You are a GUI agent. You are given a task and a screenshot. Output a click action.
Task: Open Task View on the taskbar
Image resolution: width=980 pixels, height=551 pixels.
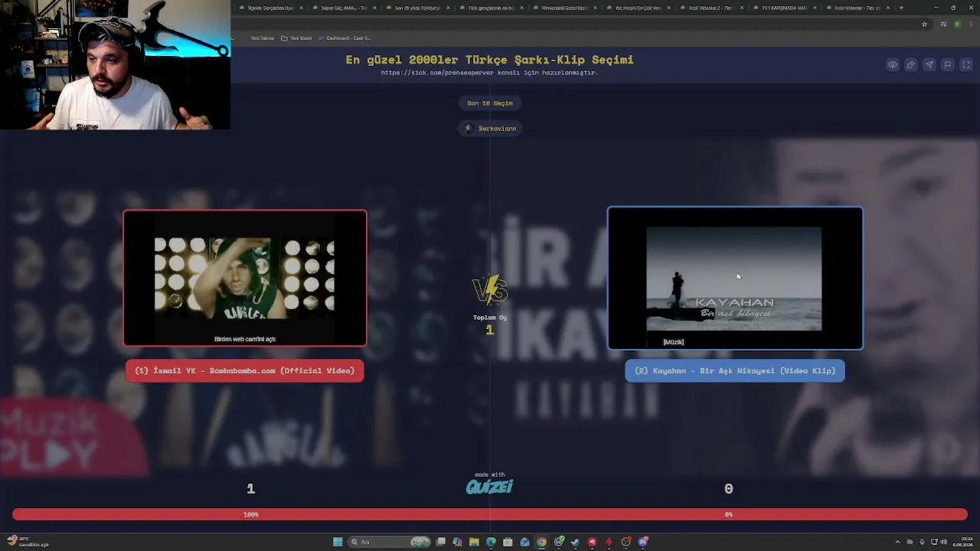tap(441, 542)
